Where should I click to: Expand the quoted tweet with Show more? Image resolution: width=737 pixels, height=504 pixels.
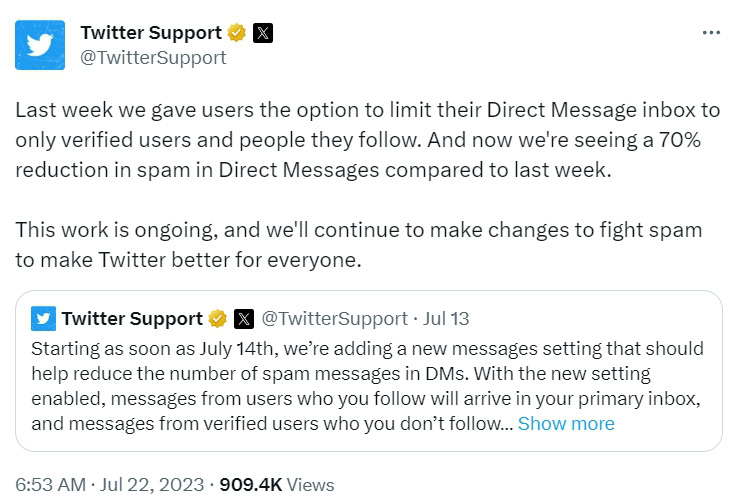(x=566, y=423)
